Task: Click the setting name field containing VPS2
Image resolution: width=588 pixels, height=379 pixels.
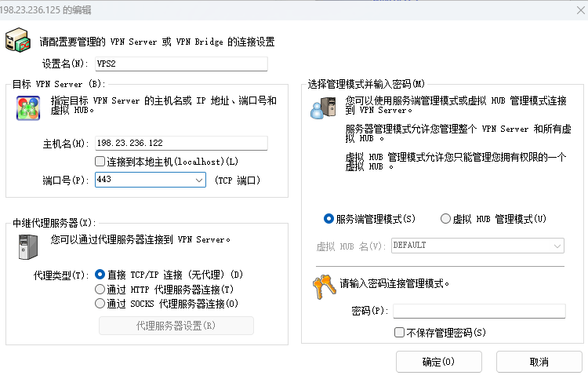Action: pos(180,64)
